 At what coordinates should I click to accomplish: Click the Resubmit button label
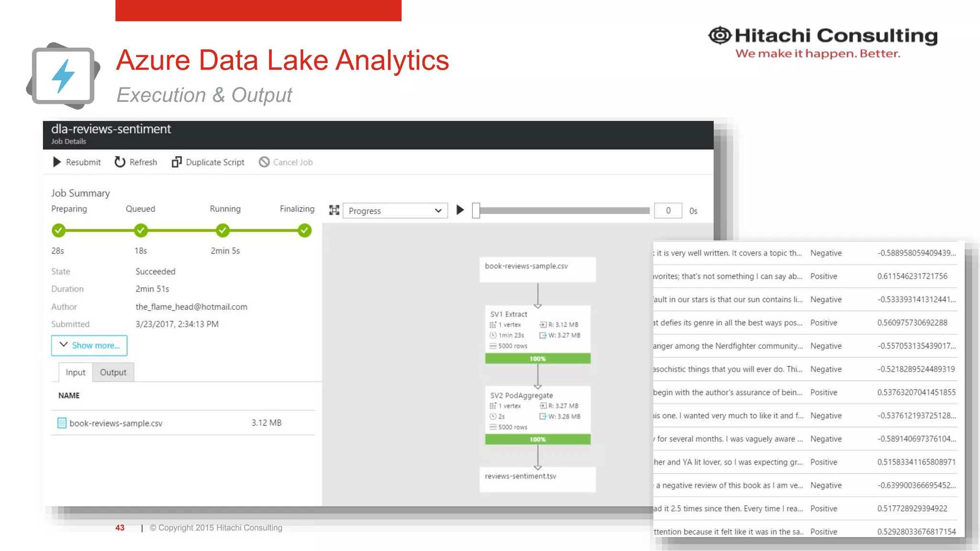point(83,162)
